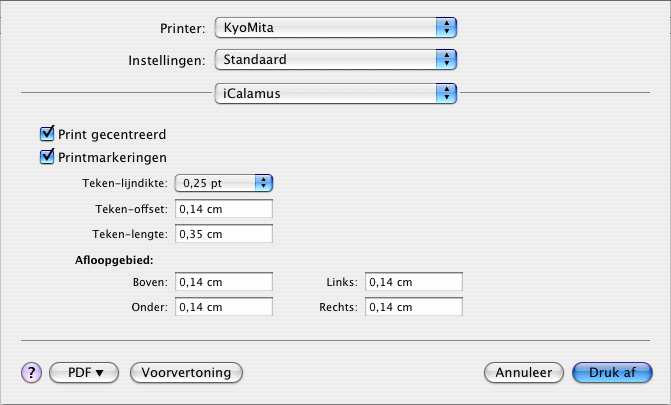This screenshot has height=405, width=671.
Task: Disable the Printmarkeringen checkbox
Action: click(x=46, y=156)
